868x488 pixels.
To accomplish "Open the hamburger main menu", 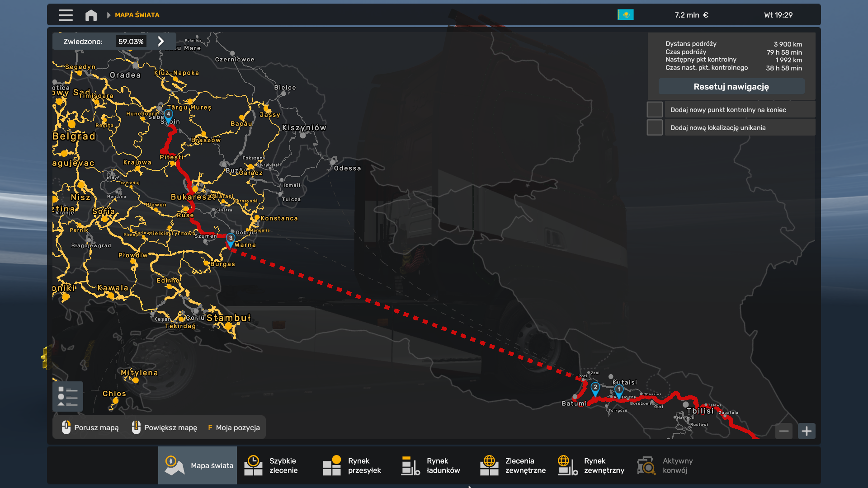I will (x=66, y=15).
